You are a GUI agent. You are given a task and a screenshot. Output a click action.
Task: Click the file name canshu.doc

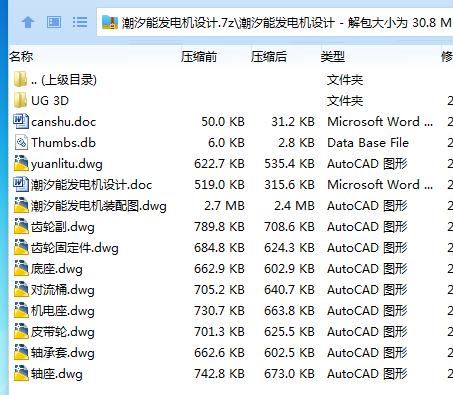coord(64,122)
